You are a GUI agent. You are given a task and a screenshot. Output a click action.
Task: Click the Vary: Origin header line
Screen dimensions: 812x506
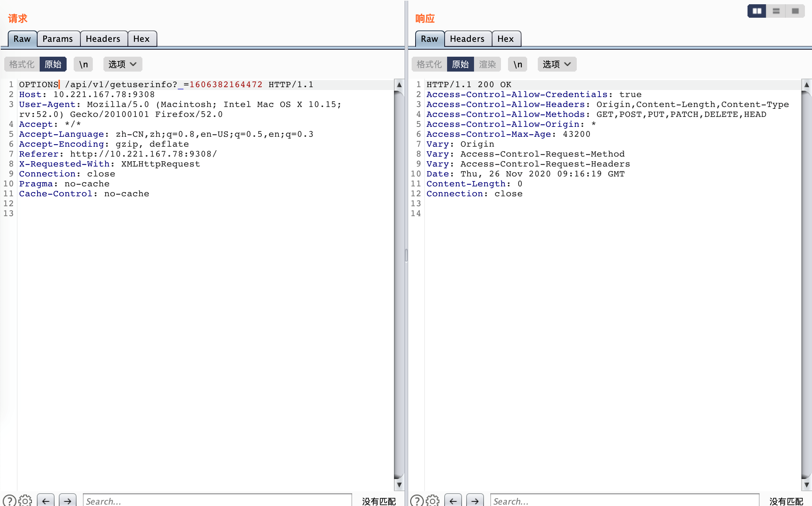[x=460, y=144]
